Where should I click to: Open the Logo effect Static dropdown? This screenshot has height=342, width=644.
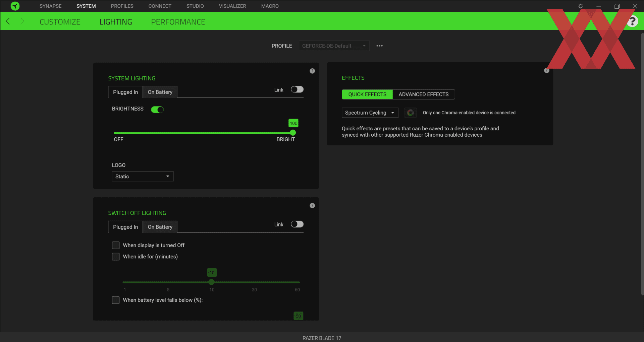[x=143, y=177]
